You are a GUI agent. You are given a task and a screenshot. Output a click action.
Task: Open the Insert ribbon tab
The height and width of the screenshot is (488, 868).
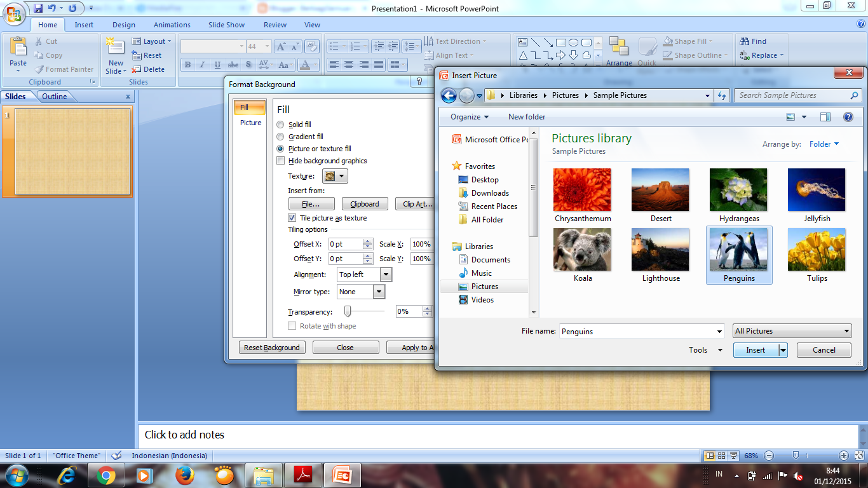pyautogui.click(x=84, y=25)
